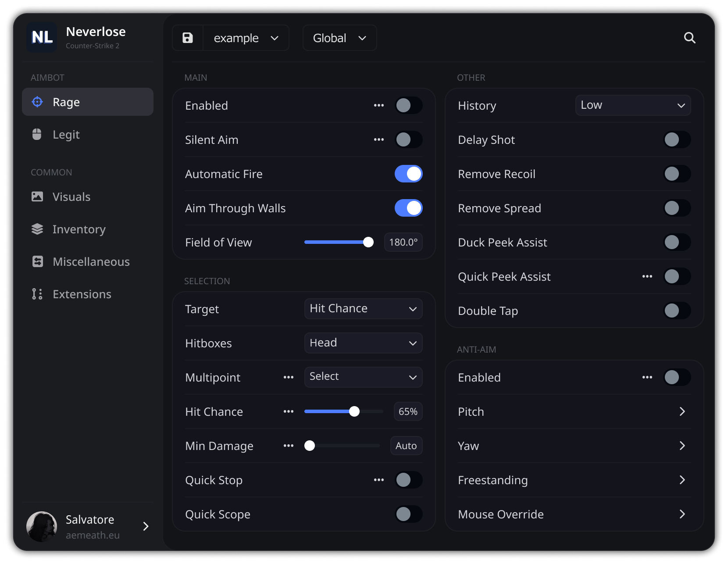Image resolution: width=728 pixels, height=564 pixels.
Task: Turn on Double Tap
Action: tap(677, 311)
